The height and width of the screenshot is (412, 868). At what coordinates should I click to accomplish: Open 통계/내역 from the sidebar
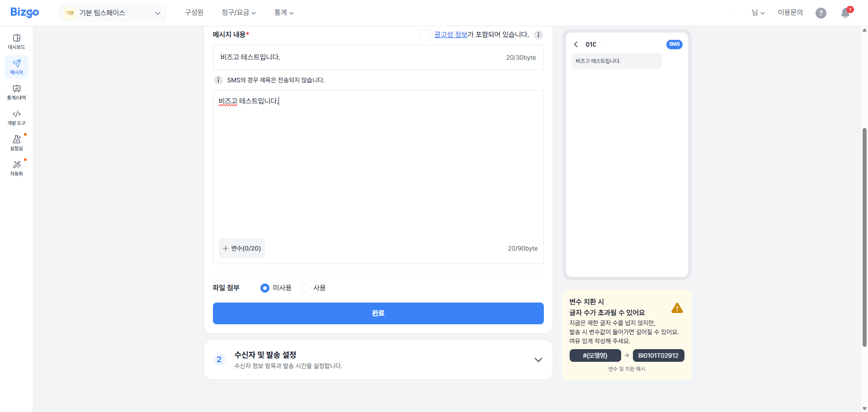click(16, 93)
